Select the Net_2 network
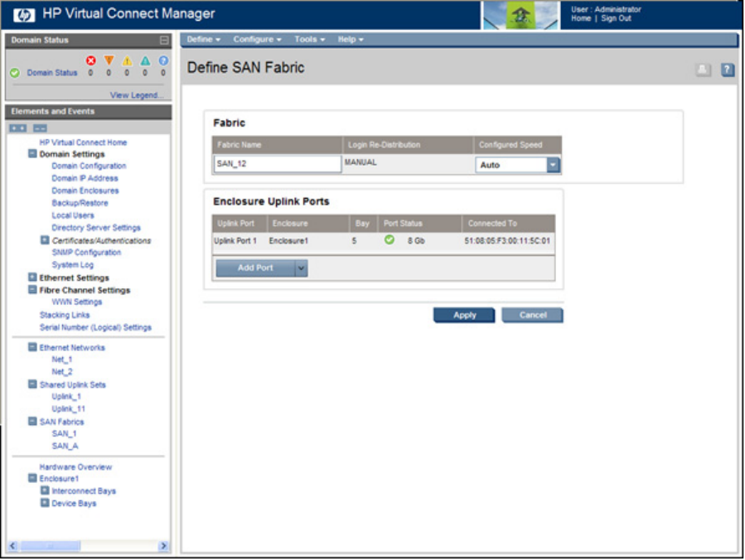Image resolution: width=745 pixels, height=560 pixels. [x=62, y=371]
